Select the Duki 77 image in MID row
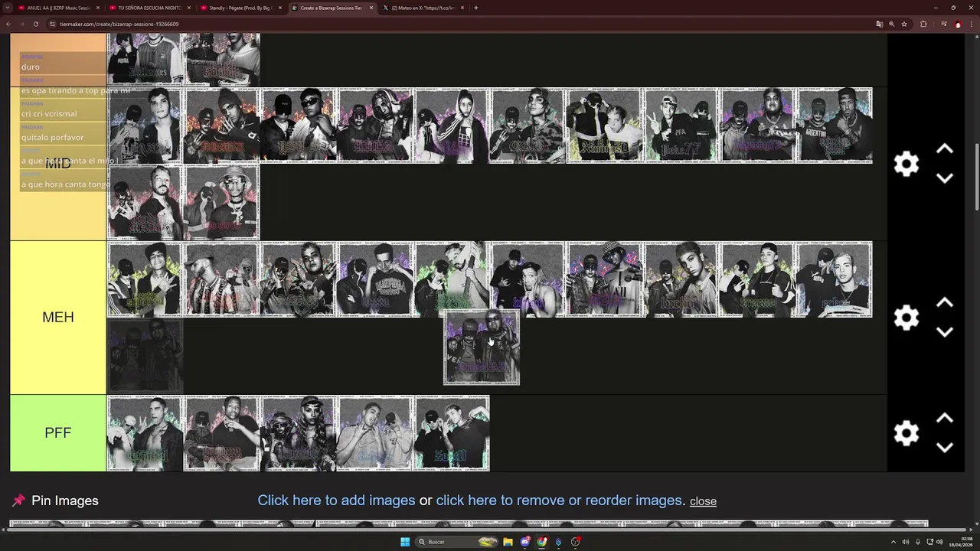Screen dimensions: 980x551 tap(681, 126)
